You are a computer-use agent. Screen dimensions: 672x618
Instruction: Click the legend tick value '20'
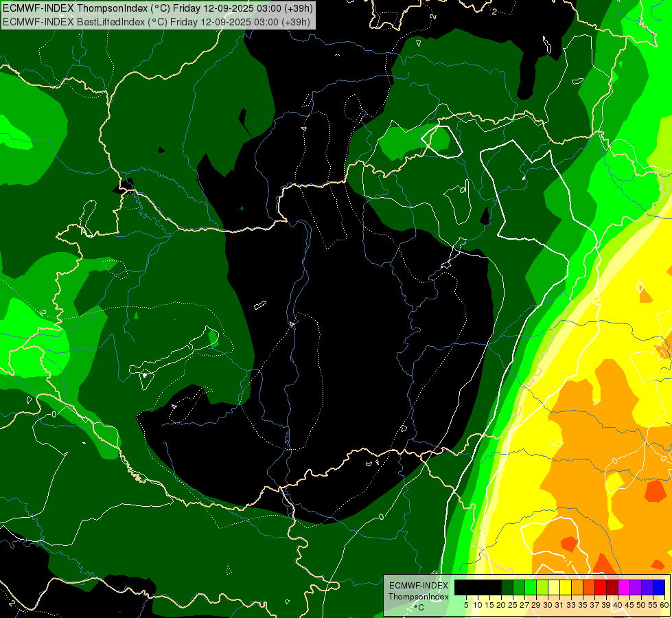point(501,605)
